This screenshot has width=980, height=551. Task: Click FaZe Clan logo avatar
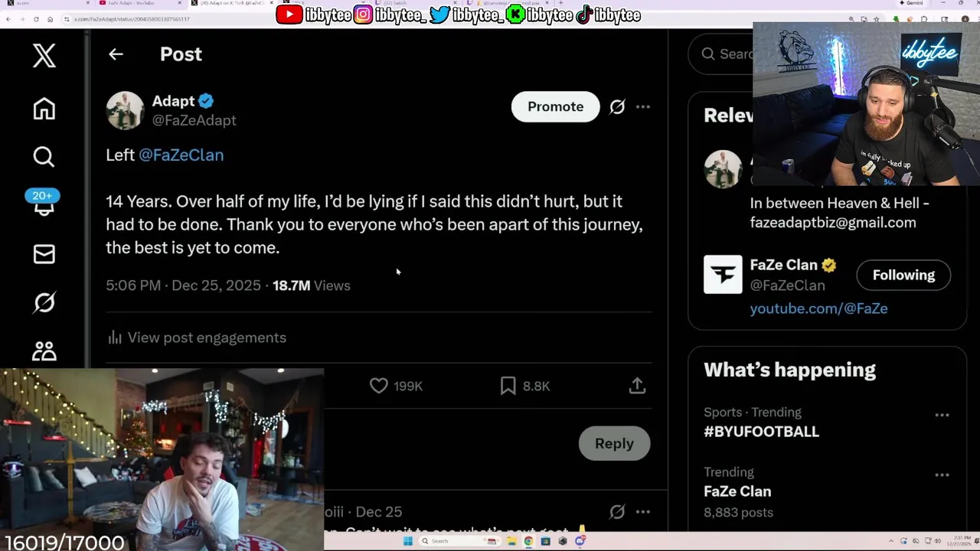(x=723, y=274)
